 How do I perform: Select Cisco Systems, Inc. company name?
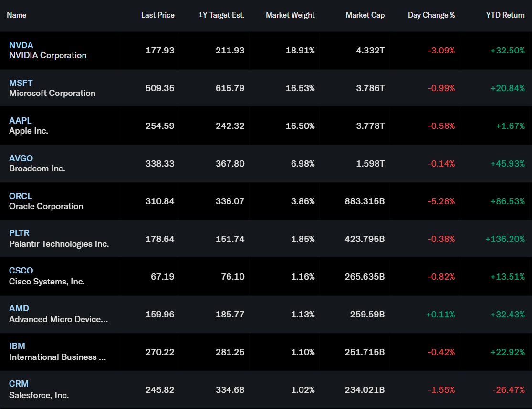[47, 282]
